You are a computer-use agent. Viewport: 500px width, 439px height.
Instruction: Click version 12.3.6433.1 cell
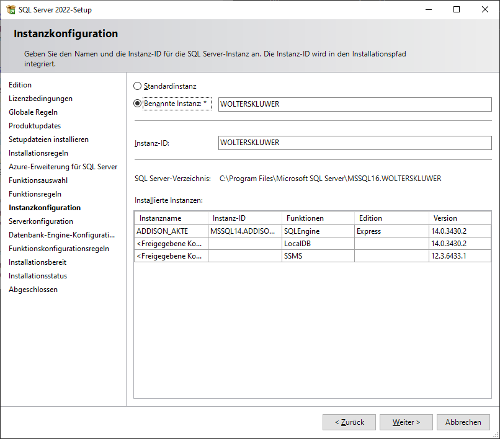coord(460,256)
